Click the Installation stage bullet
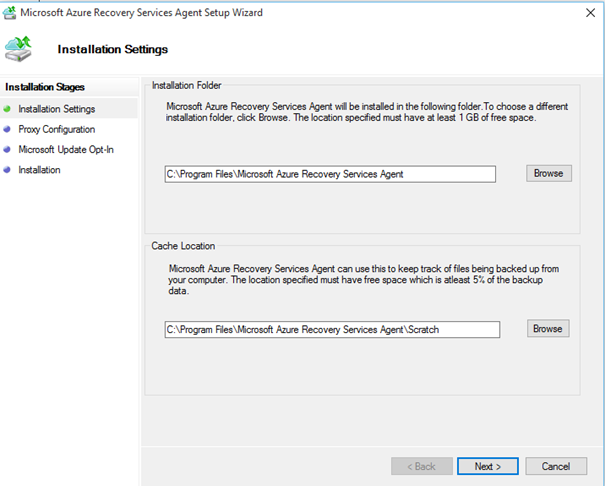The width and height of the screenshot is (605, 486). pyautogui.click(x=7, y=170)
